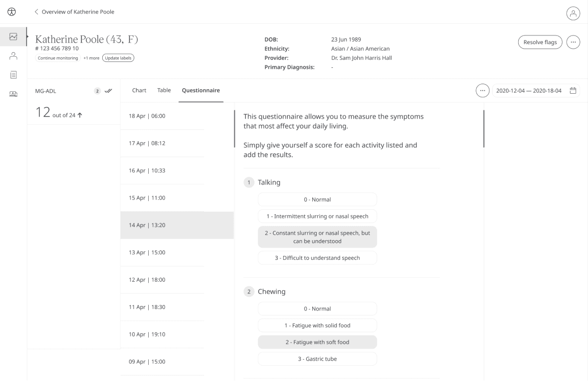Open the documents list sidebar icon
Image resolution: width=588 pixels, height=381 pixels.
14,75
